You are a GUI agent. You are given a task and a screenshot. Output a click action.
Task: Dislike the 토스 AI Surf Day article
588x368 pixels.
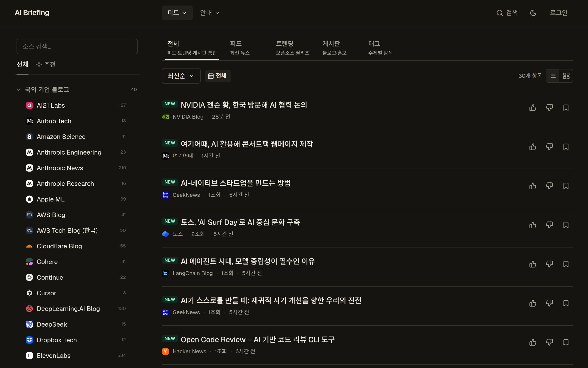coord(549,225)
